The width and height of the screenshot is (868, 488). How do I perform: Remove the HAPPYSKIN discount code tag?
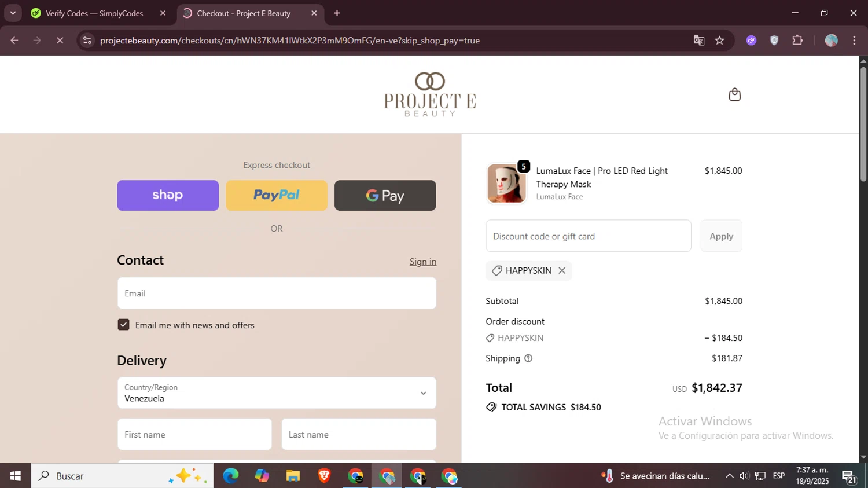click(x=562, y=270)
